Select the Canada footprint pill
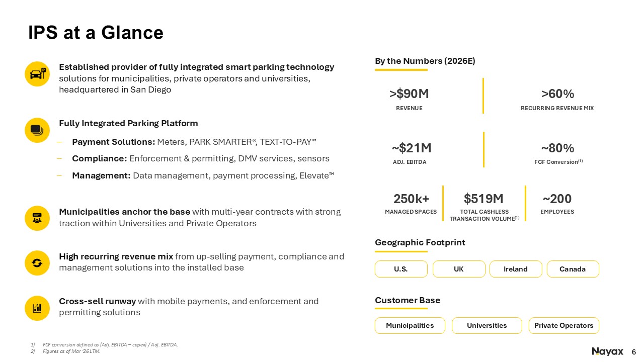644x362 pixels. pyautogui.click(x=573, y=269)
